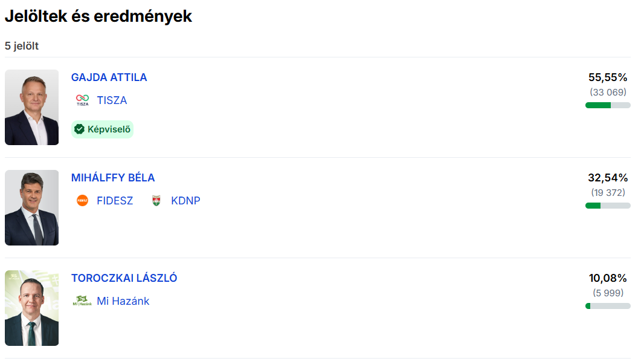Click the FIDESZ orange logo icon
This screenshot has width=644, height=361.
click(x=82, y=201)
